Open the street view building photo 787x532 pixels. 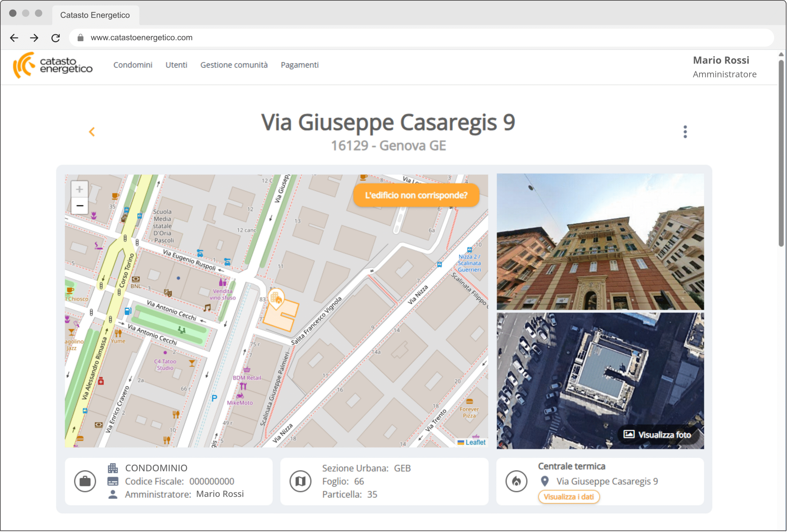pos(600,241)
